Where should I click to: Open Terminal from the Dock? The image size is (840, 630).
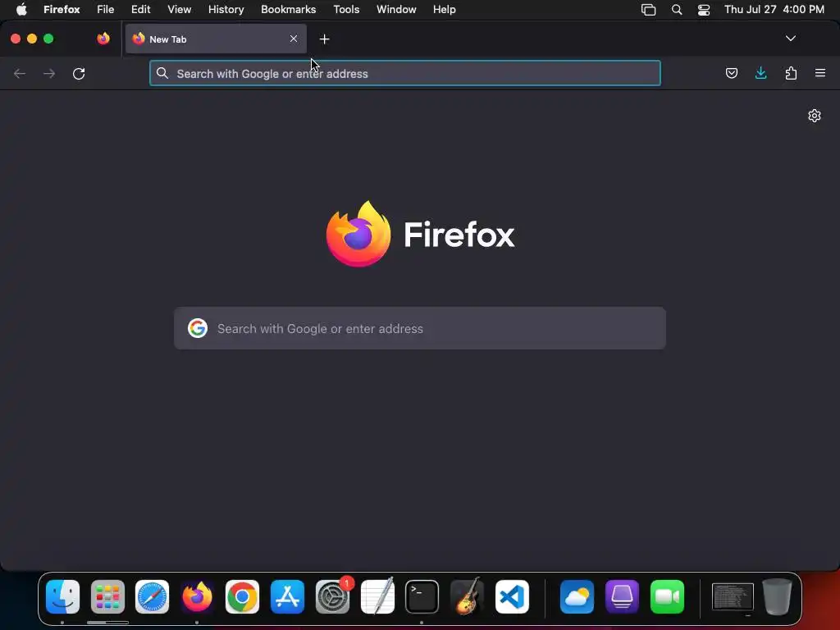coord(422,597)
